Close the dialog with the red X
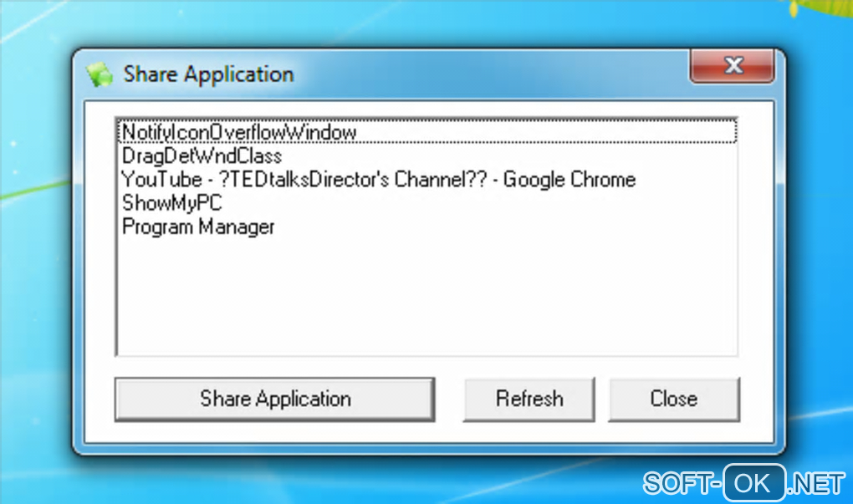This screenshot has width=853, height=504. point(733,66)
